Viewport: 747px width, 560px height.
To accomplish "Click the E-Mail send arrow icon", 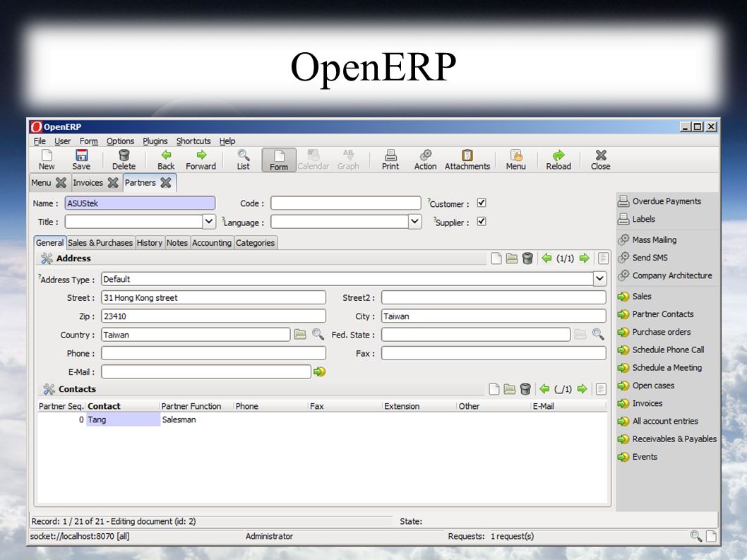I will 319,371.
